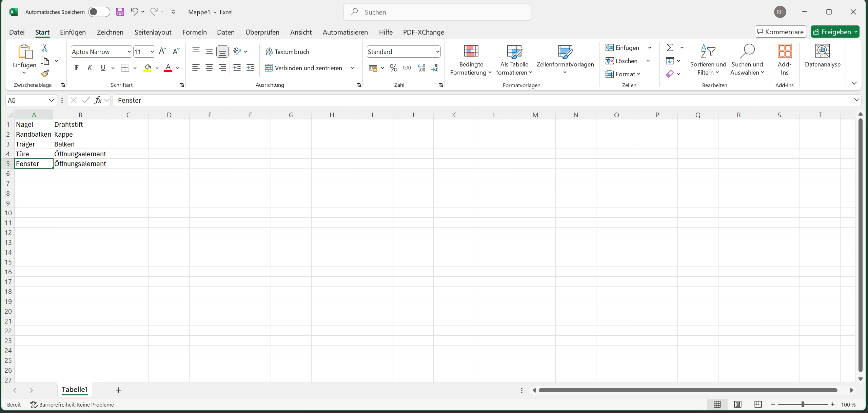868x413 pixels.
Task: Open the Aptos Narrow font name dropdown
Action: click(129, 51)
